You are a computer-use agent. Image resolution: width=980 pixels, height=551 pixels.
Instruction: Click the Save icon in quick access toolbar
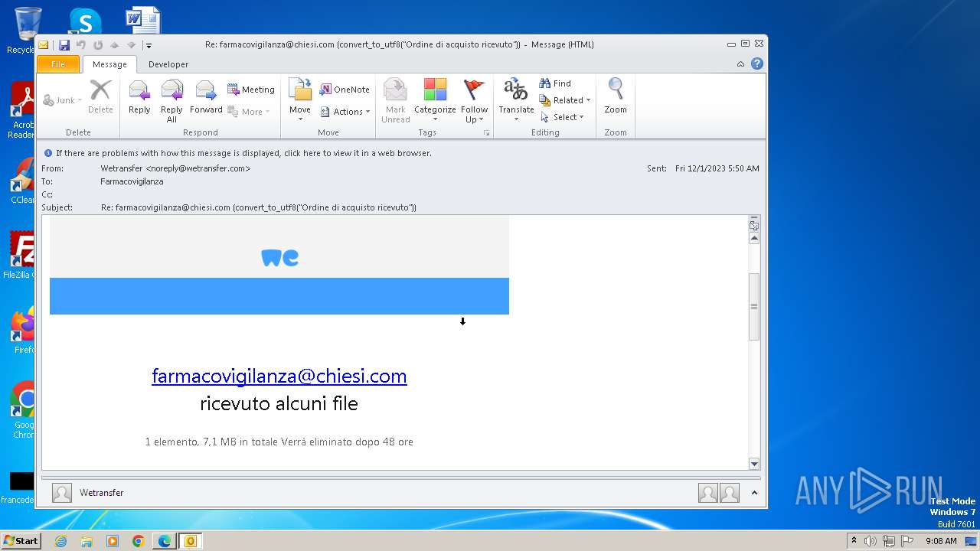pyautogui.click(x=64, y=45)
